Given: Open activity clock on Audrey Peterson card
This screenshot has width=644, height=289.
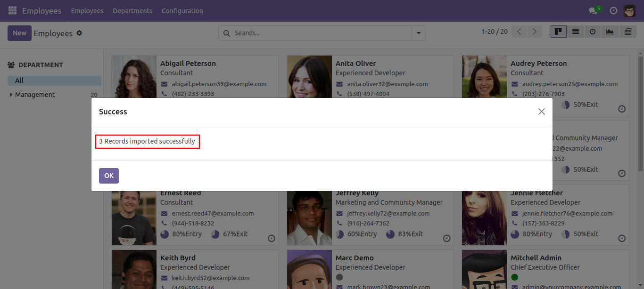Looking at the screenshot, I should [x=622, y=109].
